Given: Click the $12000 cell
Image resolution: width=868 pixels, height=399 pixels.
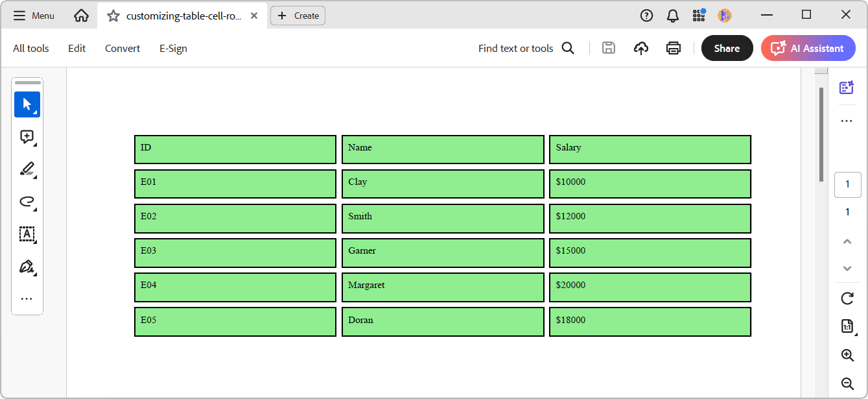Looking at the screenshot, I should point(650,218).
